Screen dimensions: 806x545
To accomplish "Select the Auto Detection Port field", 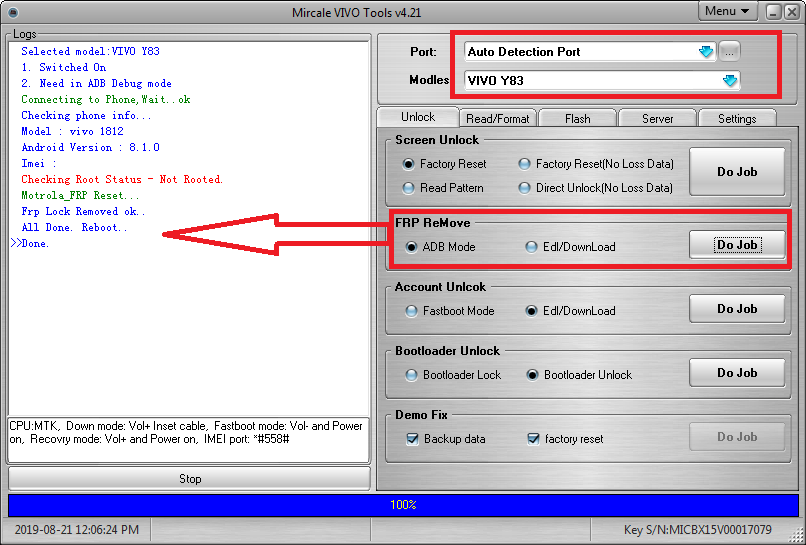I will (x=590, y=51).
